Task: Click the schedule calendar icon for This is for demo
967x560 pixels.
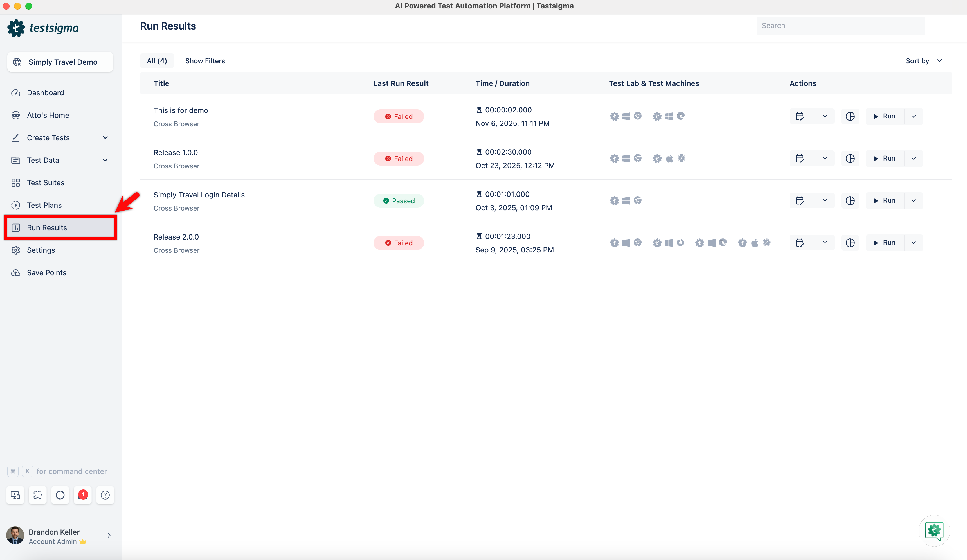Action: (x=800, y=116)
